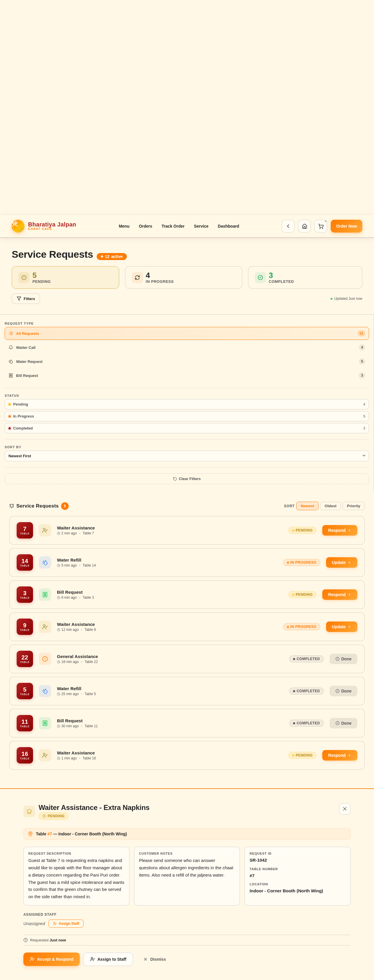Screen dimensions: 374x980
Task: Open the Dashboard nav item
Action: click(228, 226)
